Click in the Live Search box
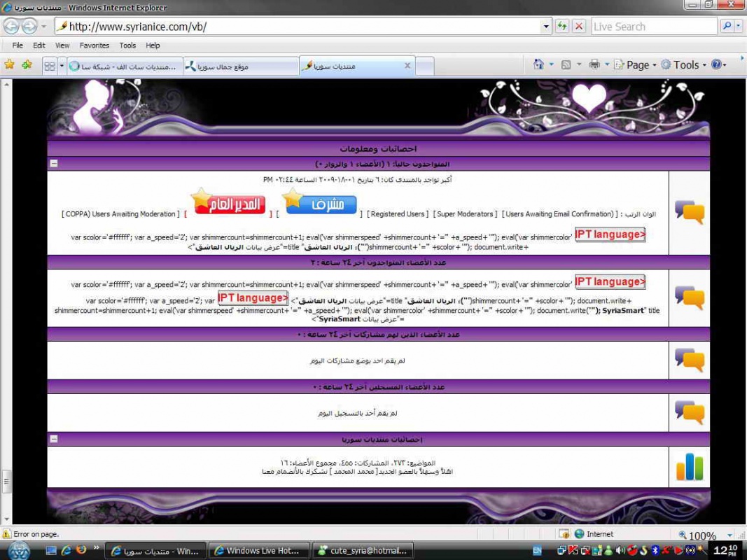This screenshot has height=560, width=747. (653, 27)
